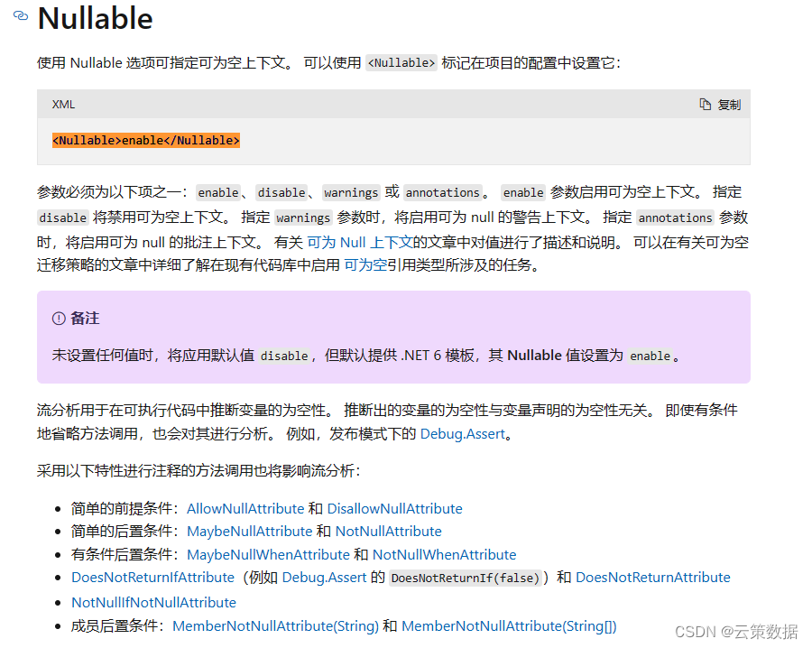
Task: Click the anchor link icon beside Nullable heading
Action: click(20, 16)
